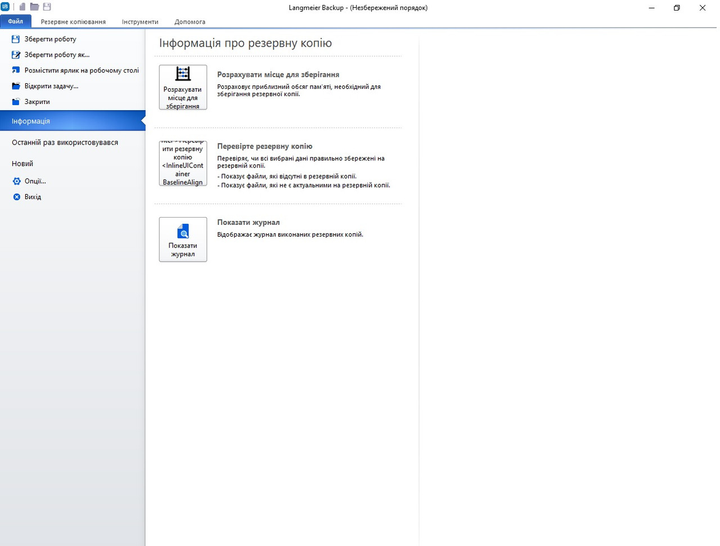Click the Відкрити задачу... folder icon
This screenshot has width=720, height=546.
point(16,86)
